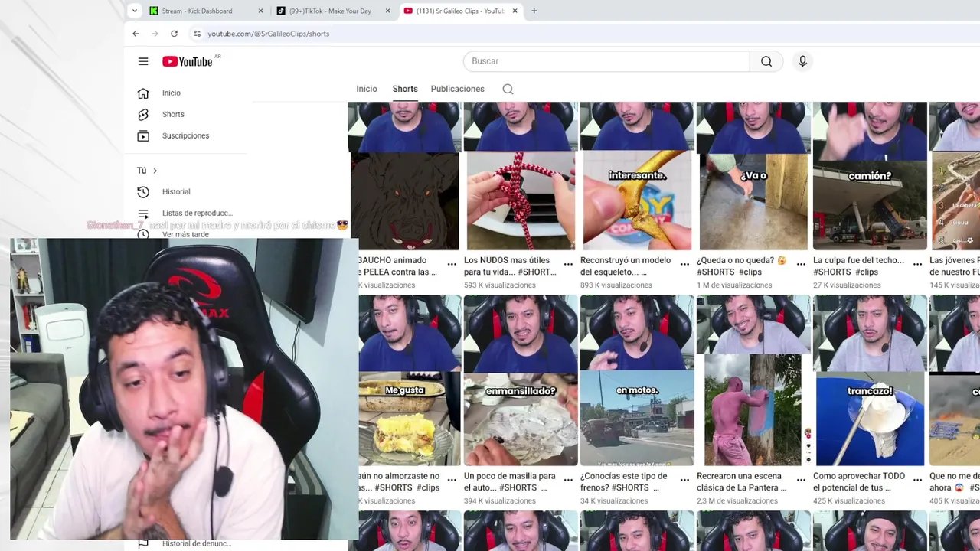This screenshot has width=980, height=551.
Task: Open title 'Un poco de masilla para el auto'
Action: coord(510,482)
